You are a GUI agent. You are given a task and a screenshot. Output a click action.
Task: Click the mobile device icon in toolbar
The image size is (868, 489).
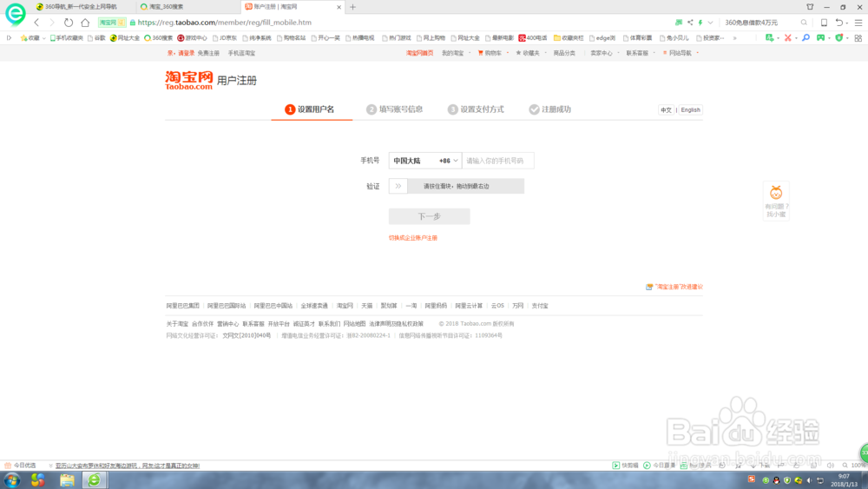click(x=824, y=23)
